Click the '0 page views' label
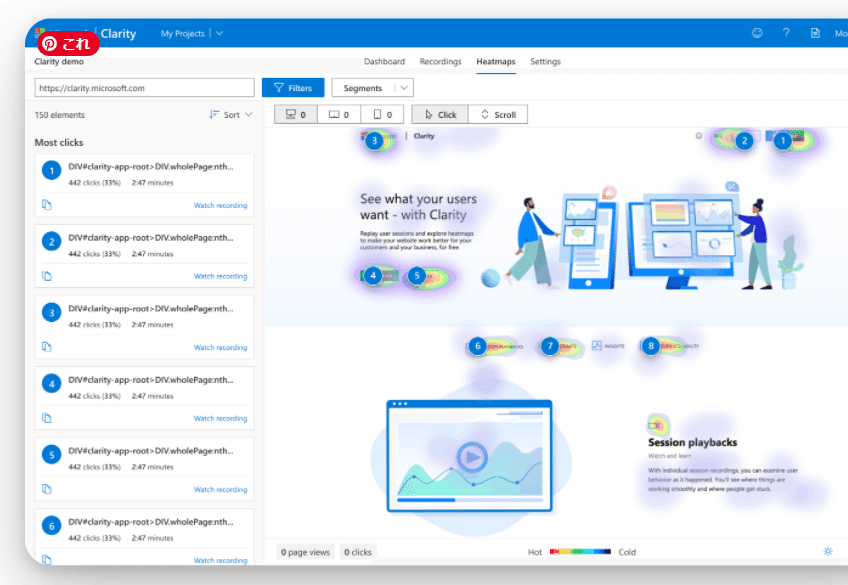Image resolution: width=848 pixels, height=585 pixels. [305, 552]
